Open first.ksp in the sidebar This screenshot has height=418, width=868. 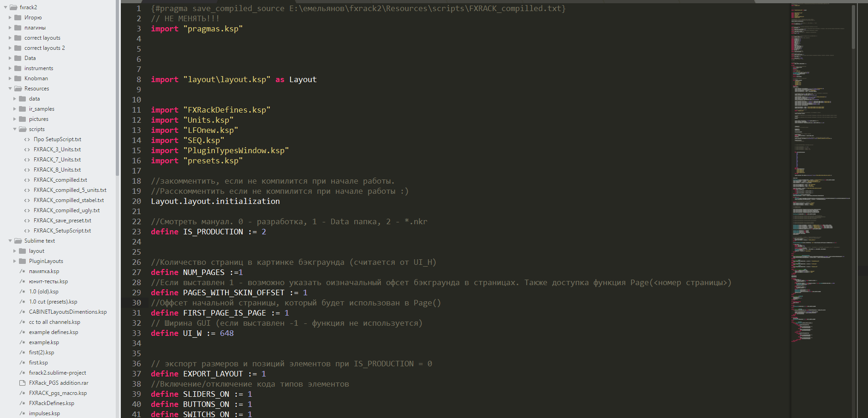(x=38, y=363)
